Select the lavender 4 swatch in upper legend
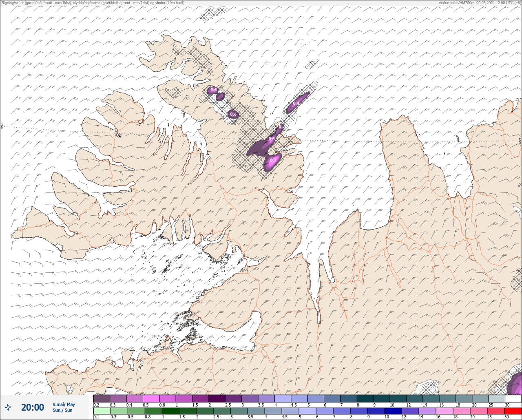 coord(283,398)
